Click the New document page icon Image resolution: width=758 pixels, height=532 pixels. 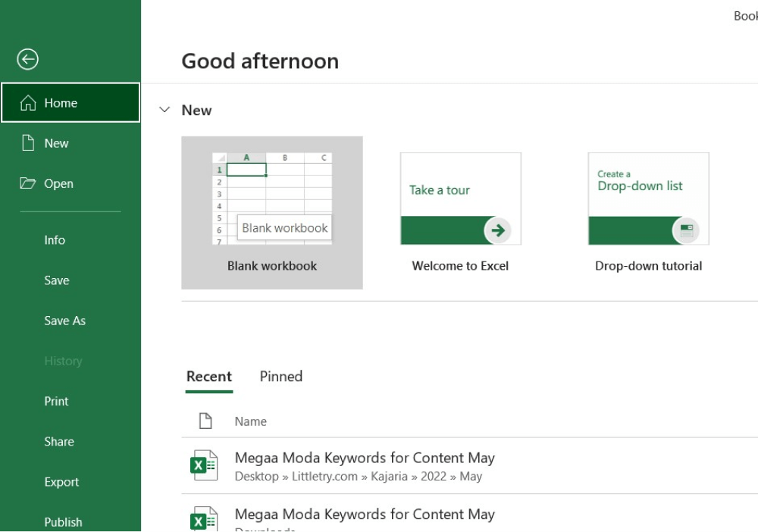point(28,143)
